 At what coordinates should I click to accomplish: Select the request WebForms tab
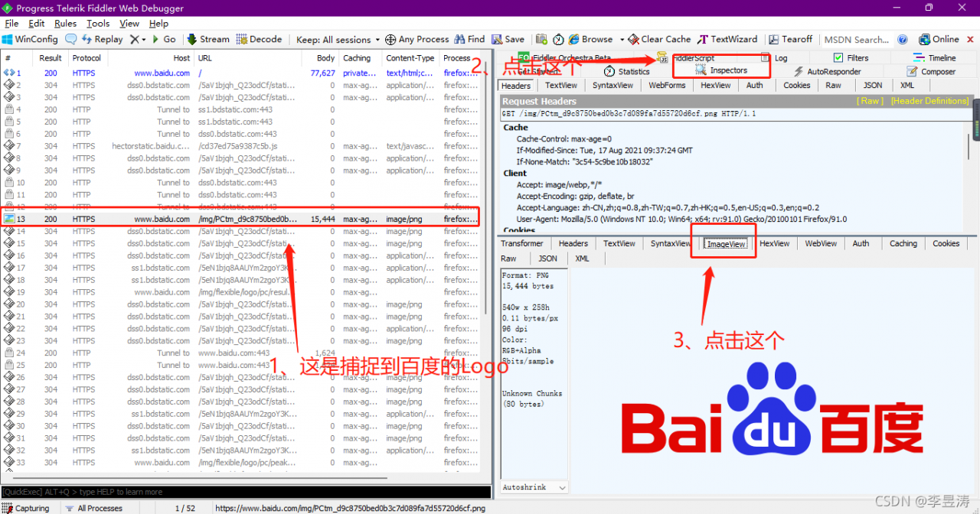coord(667,86)
